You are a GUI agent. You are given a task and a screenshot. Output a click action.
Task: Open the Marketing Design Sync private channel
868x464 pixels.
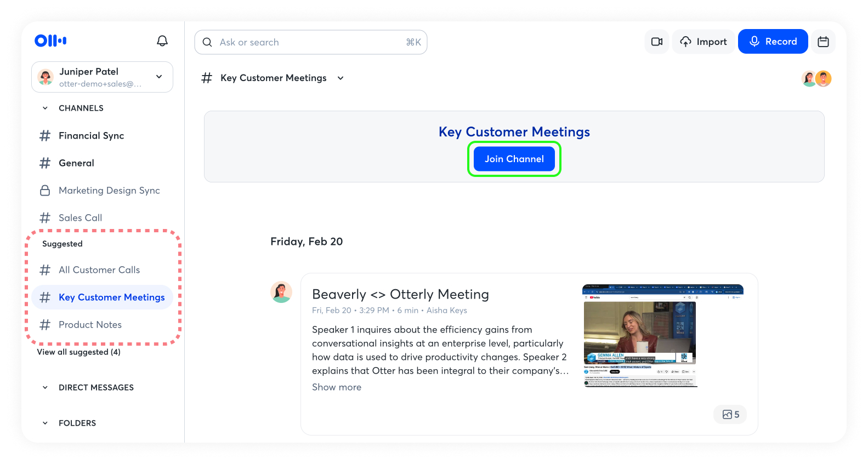(109, 191)
